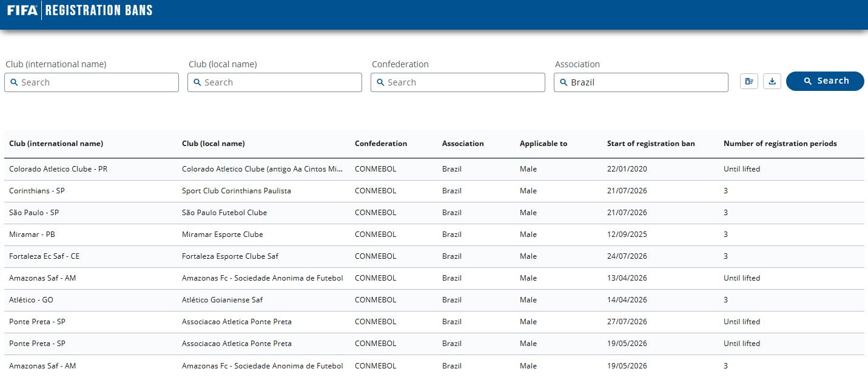This screenshot has height=383, width=868.
Task: Click the FIFA logo in header
Action: point(22,10)
